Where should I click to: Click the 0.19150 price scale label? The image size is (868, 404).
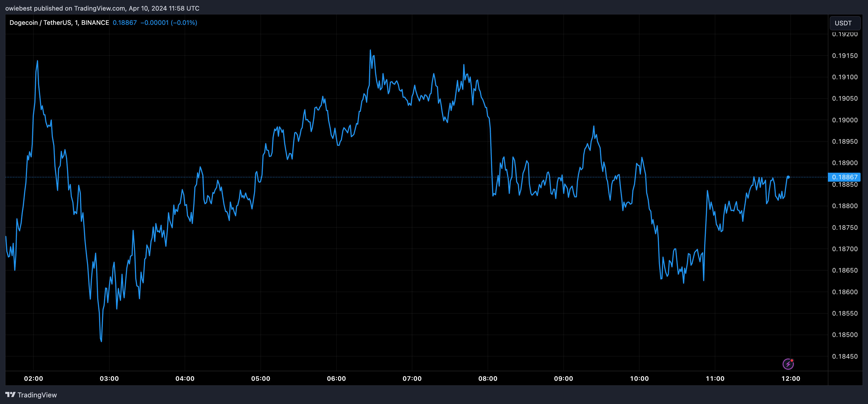pyautogui.click(x=845, y=56)
